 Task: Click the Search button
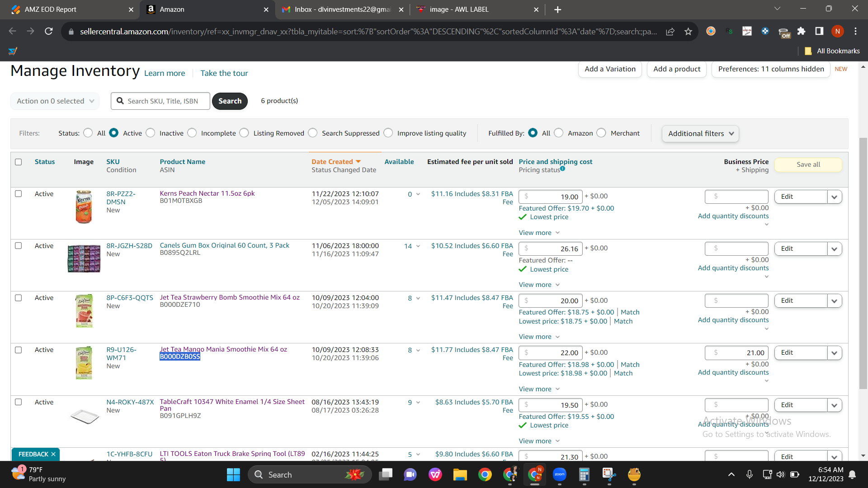[230, 101]
